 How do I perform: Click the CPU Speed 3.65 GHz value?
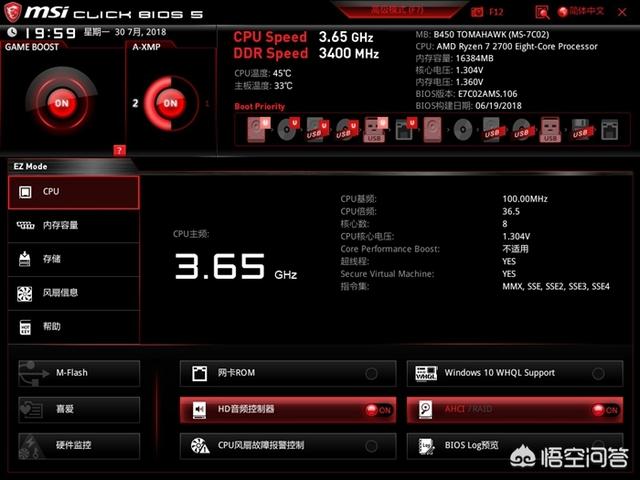pyautogui.click(x=346, y=37)
